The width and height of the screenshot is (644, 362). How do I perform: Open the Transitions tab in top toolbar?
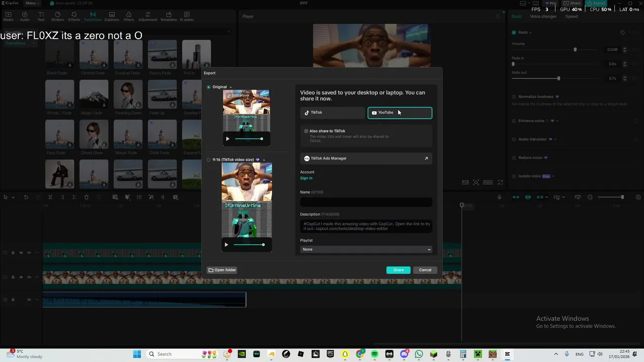[93, 17]
